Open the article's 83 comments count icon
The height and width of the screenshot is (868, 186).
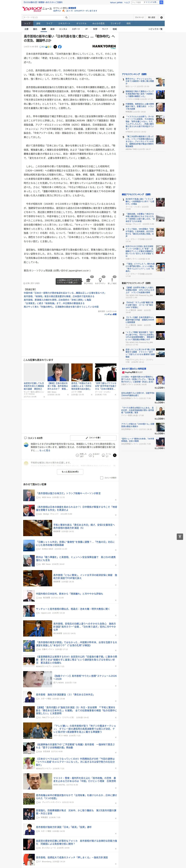42,47
